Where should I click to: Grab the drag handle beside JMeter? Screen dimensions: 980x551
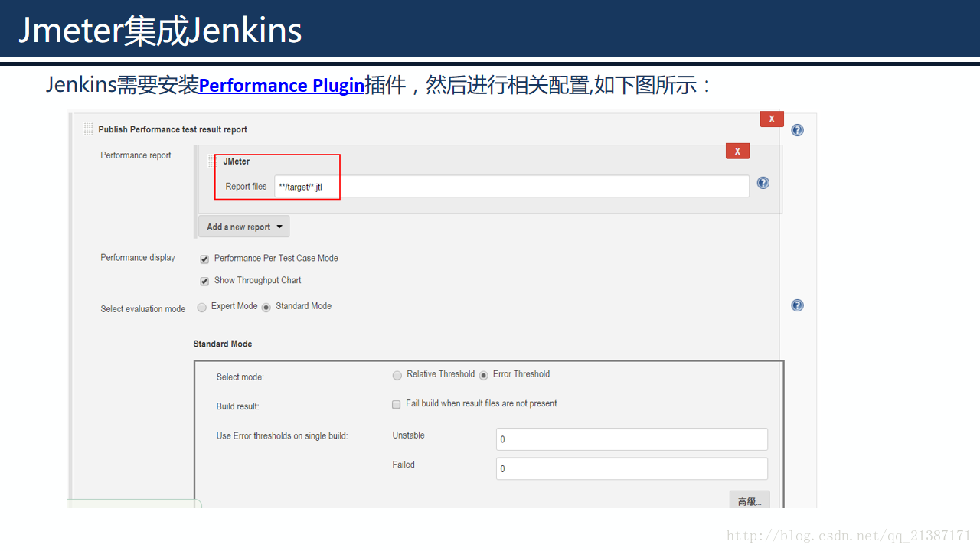[x=212, y=161]
